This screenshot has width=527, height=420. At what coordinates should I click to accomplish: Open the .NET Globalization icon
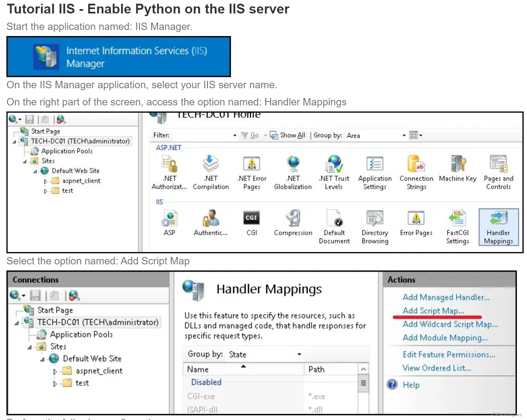293,173
